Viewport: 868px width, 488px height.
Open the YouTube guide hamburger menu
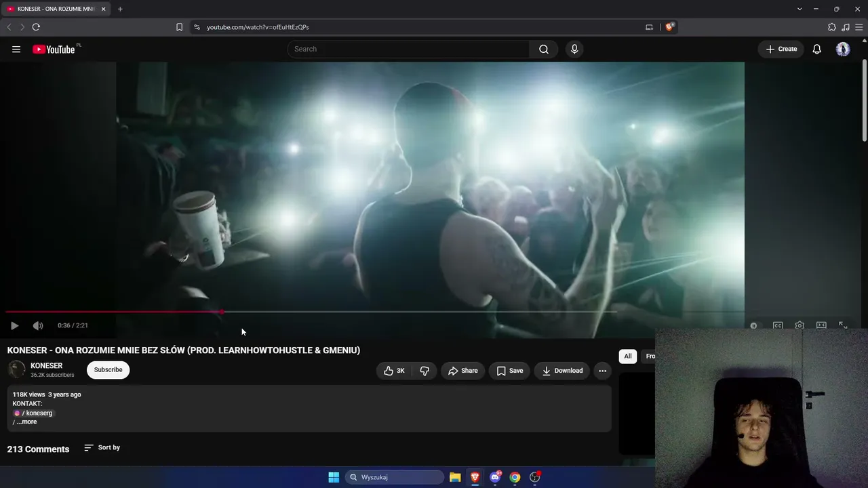tap(16, 49)
